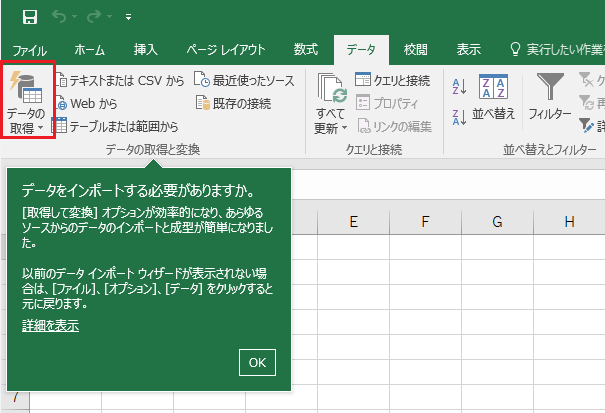Click the reapply filter icon
The width and height of the screenshot is (605, 413).
pos(586,103)
